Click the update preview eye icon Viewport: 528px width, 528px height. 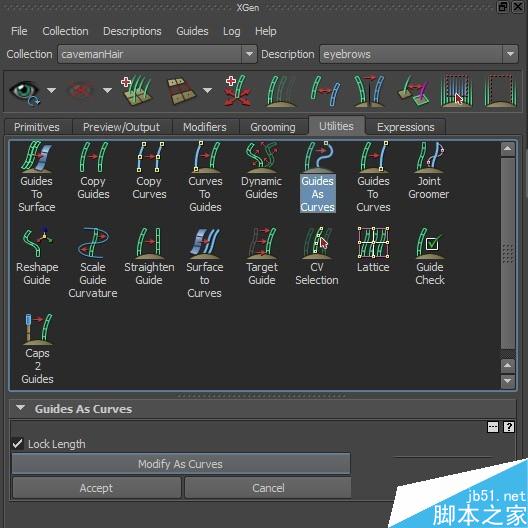click(25, 91)
